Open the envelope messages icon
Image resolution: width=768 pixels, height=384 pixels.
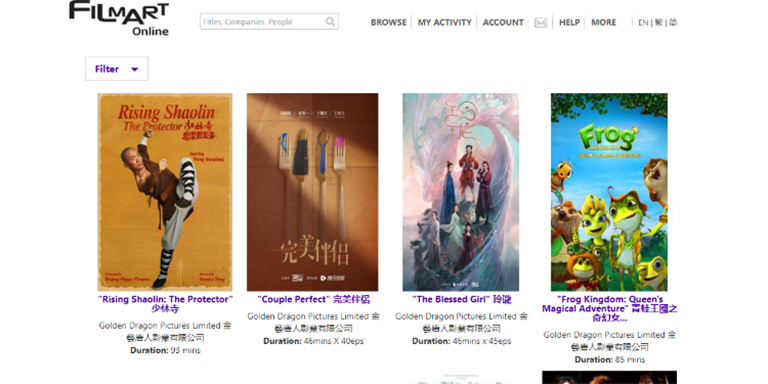point(541,23)
